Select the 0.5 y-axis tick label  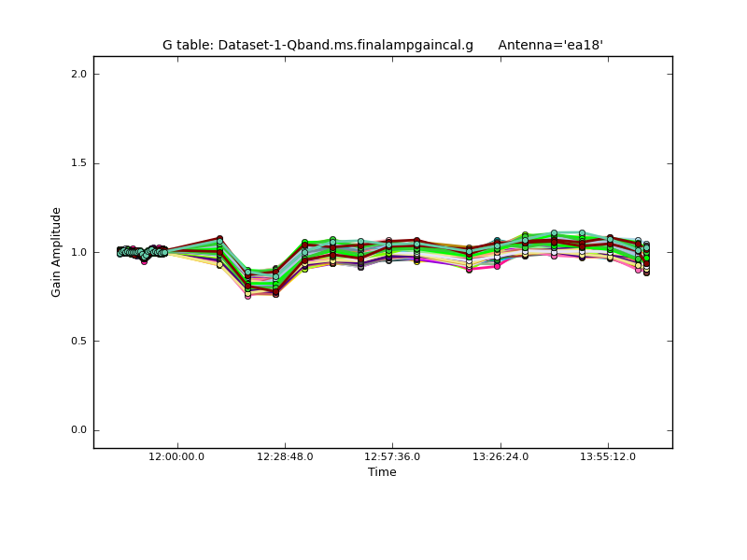[78, 342]
